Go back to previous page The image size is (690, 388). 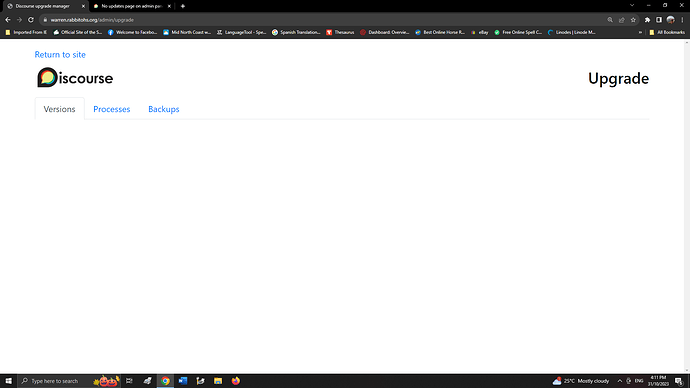[8, 20]
